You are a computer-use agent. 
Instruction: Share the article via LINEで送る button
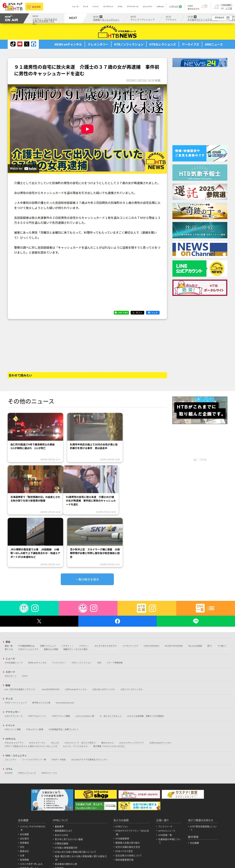[121, 313]
